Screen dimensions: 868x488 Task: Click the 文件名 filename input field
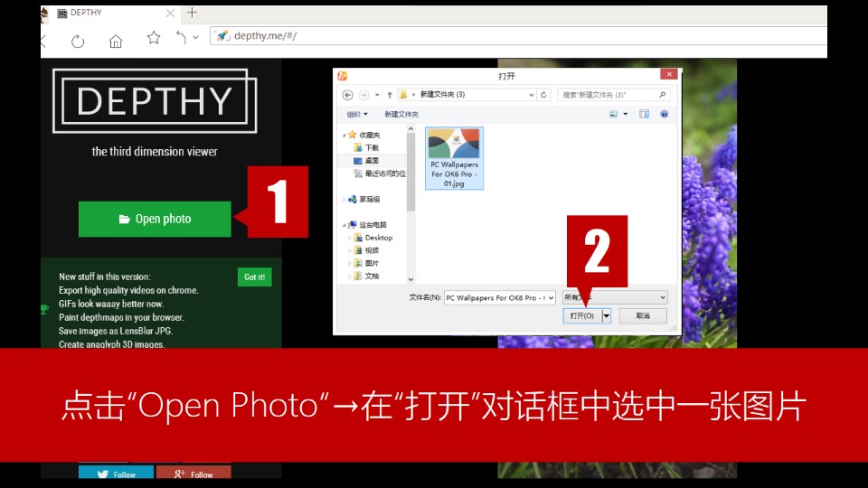(x=498, y=297)
